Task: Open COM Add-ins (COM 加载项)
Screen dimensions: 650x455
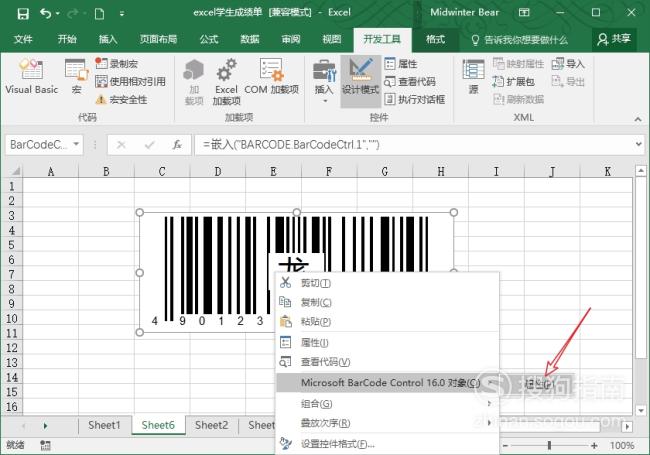Action: pos(272,77)
